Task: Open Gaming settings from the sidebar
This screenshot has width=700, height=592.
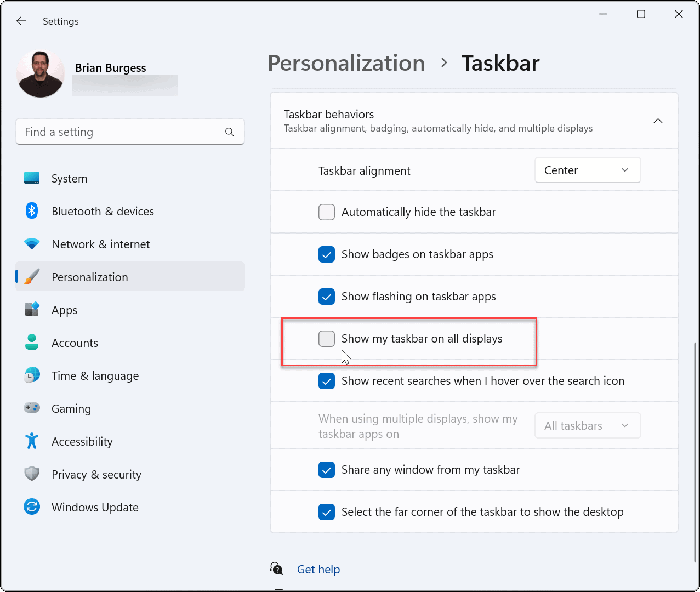Action: pos(71,408)
